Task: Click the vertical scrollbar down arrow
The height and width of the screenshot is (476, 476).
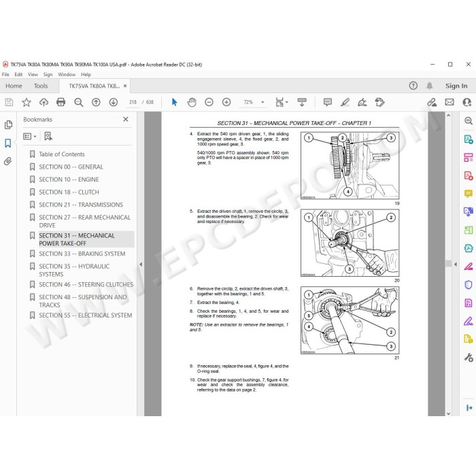Action: coord(449,413)
